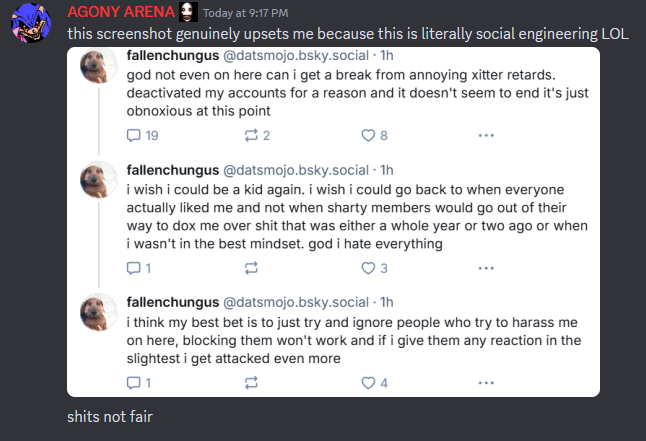Repost the 'my best bet' post
This screenshot has height=441, width=646.
click(x=252, y=382)
